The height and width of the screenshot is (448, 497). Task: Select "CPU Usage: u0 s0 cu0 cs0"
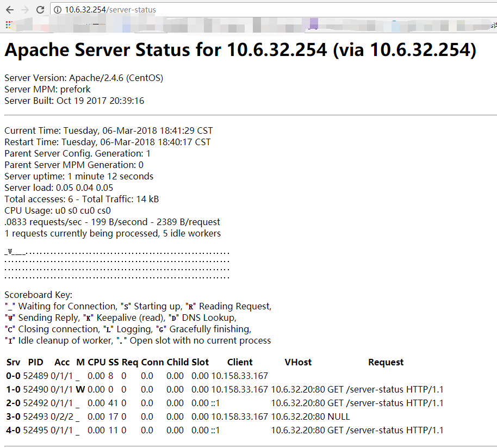[x=58, y=210]
